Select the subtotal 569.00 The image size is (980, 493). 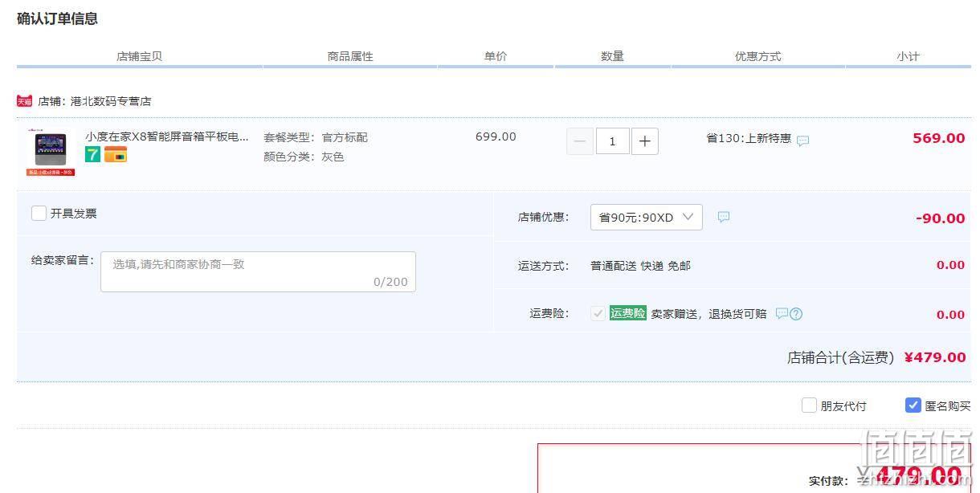(938, 138)
